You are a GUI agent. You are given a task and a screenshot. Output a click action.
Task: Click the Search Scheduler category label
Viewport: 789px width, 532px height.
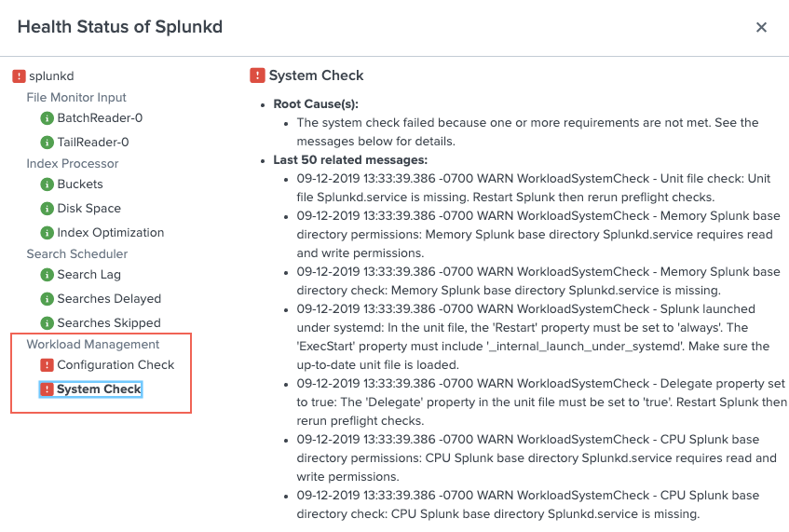tap(77, 253)
